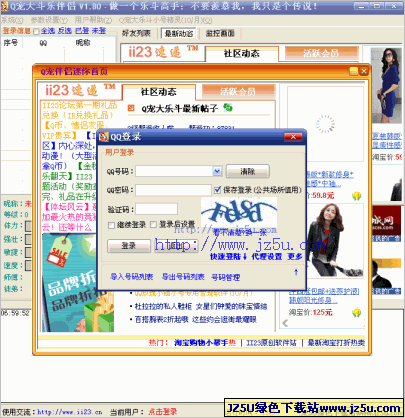
Task: Open 号码管理 link
Action: click(x=226, y=277)
